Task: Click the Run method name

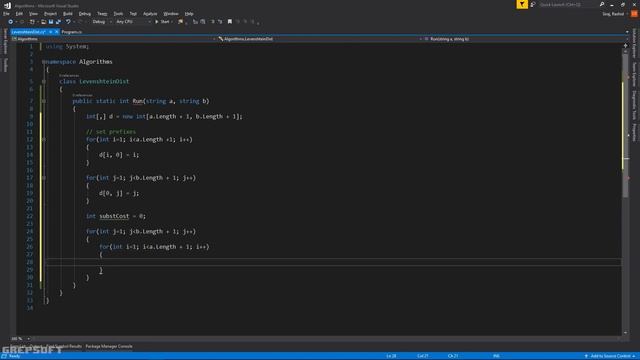Action: click(138, 101)
